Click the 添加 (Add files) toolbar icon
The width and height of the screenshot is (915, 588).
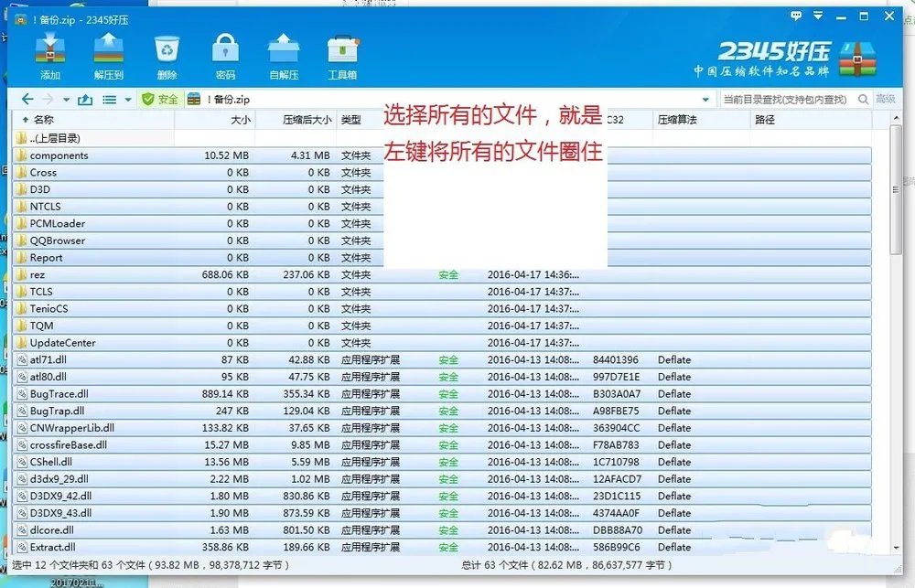point(49,50)
